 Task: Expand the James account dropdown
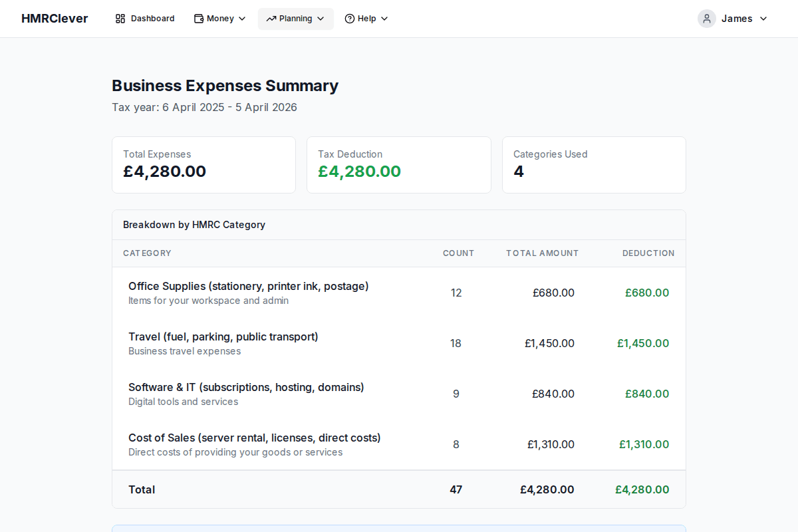(x=763, y=19)
